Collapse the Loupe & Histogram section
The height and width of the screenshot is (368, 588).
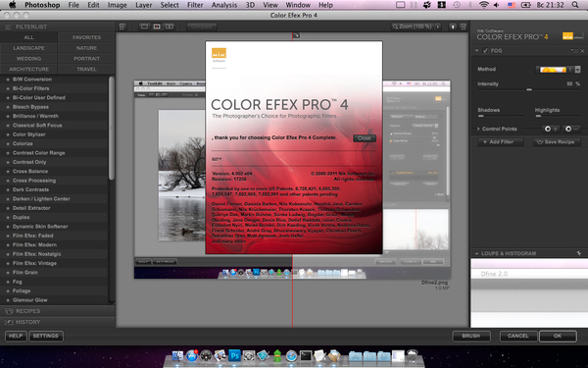coord(476,253)
